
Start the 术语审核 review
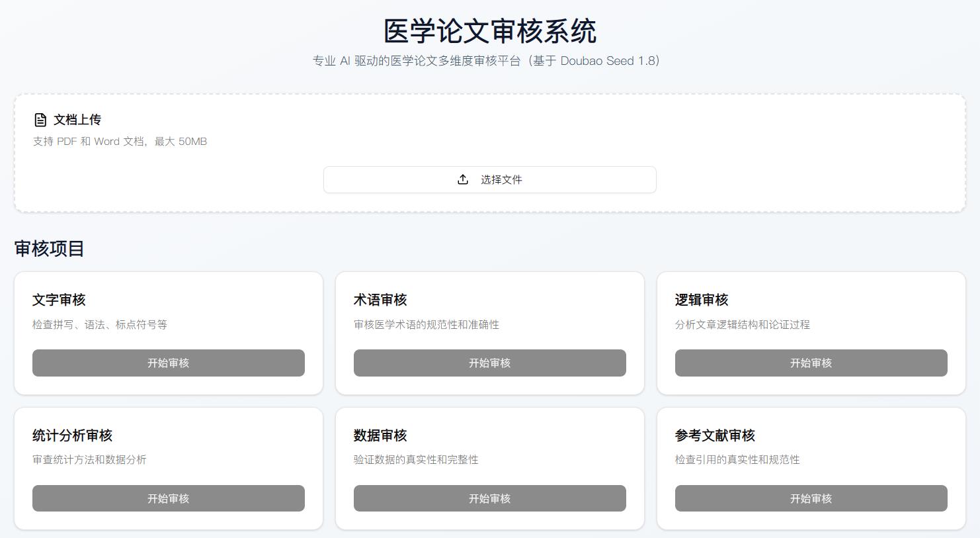(489, 363)
